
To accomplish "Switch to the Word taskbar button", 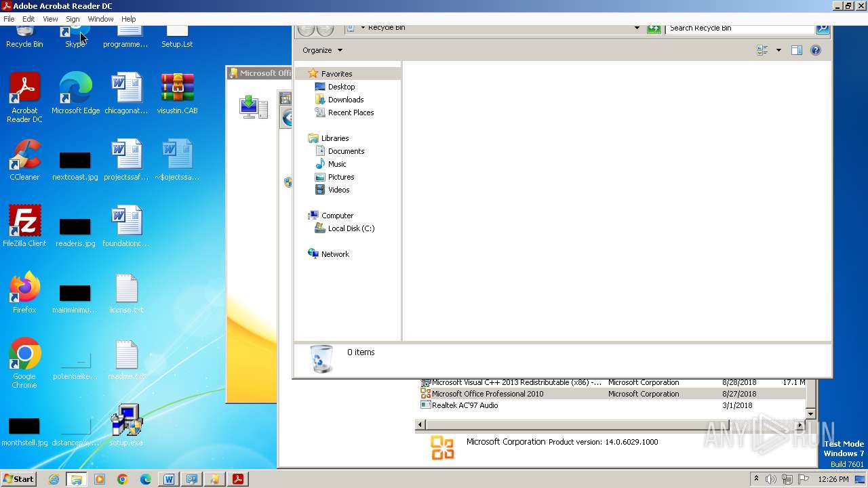I will 169,479.
